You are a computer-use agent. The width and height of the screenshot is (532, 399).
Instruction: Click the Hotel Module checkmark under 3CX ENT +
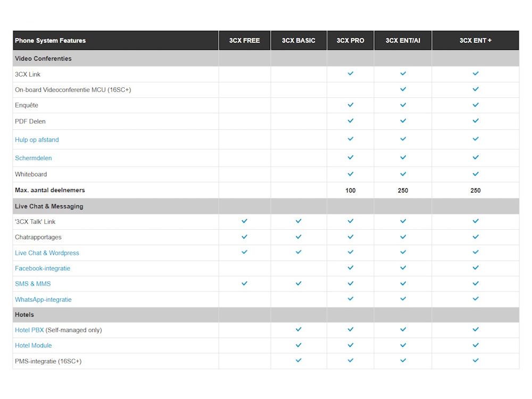[x=476, y=345]
